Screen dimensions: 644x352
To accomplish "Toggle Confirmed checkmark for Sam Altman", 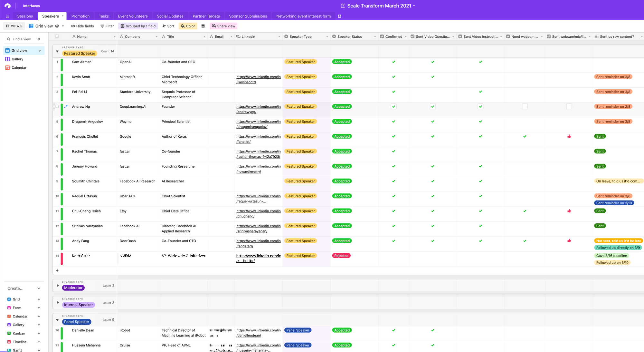I will (393, 62).
